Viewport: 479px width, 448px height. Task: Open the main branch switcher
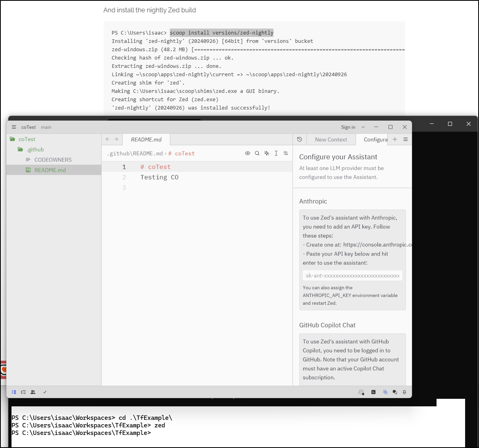(x=46, y=127)
